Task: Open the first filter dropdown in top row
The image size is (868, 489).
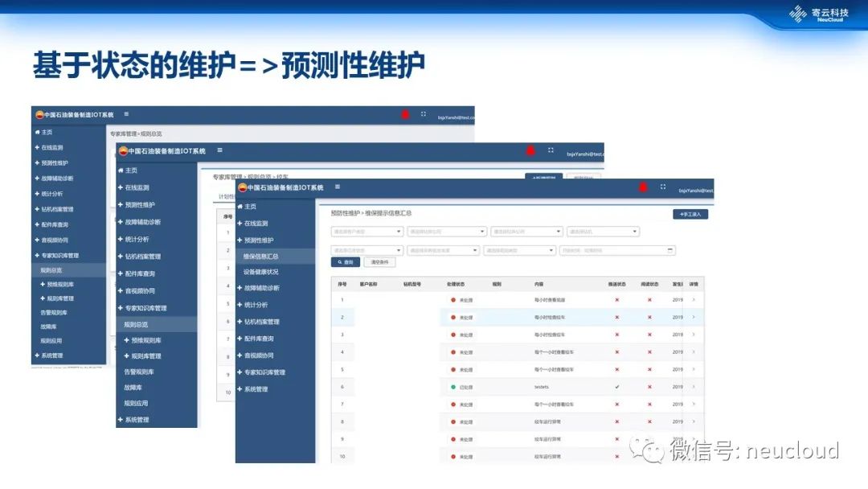Action: [366, 232]
